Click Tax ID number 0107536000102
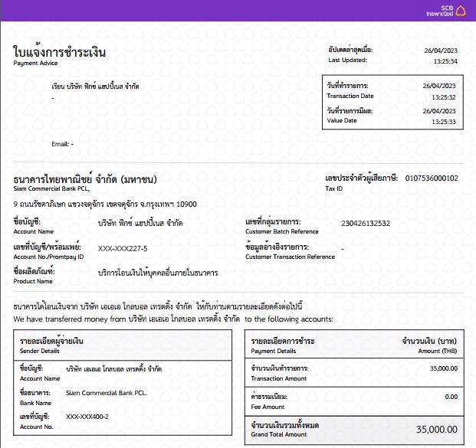This screenshot has width=476, height=448. point(432,178)
